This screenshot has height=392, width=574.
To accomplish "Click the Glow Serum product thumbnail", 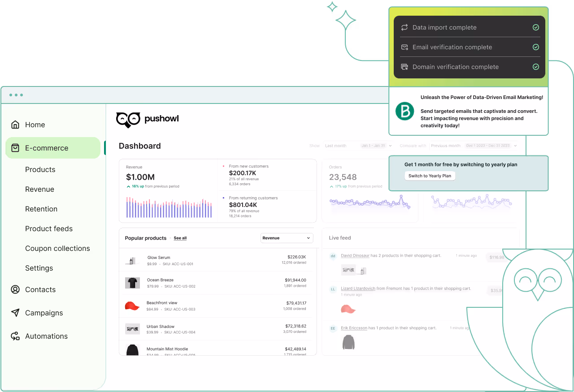I will (x=132, y=261).
